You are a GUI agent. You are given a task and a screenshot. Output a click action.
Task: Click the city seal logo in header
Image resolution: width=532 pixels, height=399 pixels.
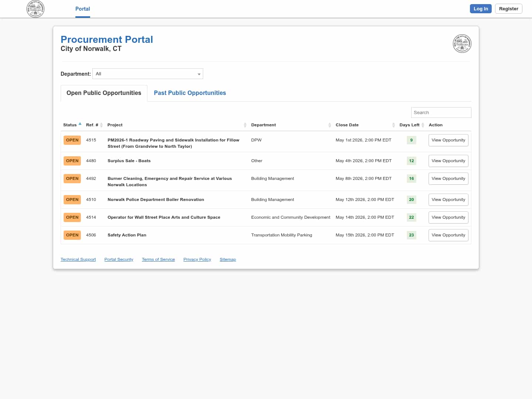[35, 9]
